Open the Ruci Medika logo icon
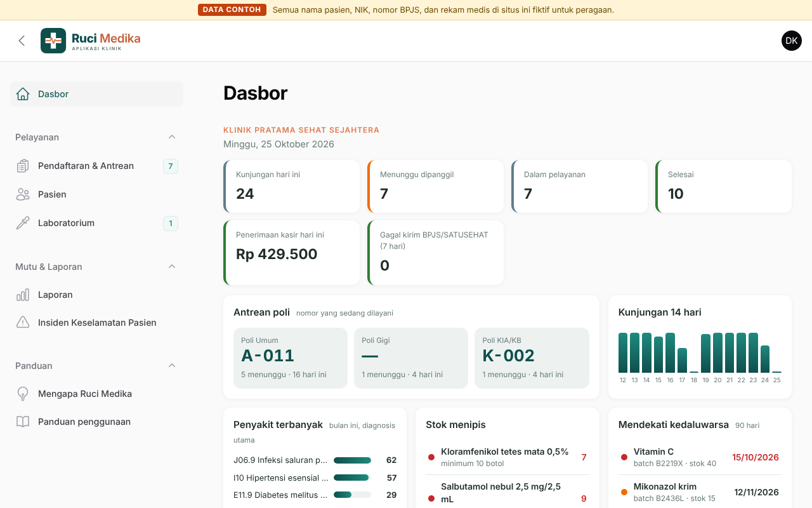The width and height of the screenshot is (812, 508). [53, 41]
